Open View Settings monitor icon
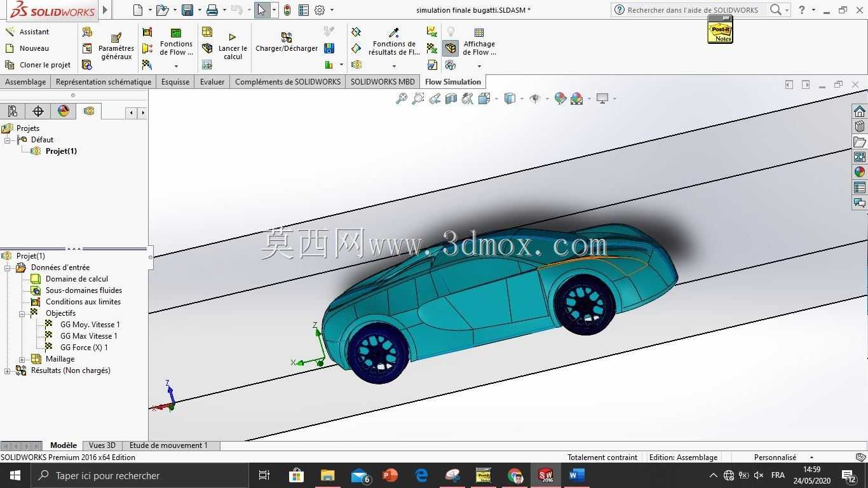This screenshot has width=868, height=488. tap(602, 98)
